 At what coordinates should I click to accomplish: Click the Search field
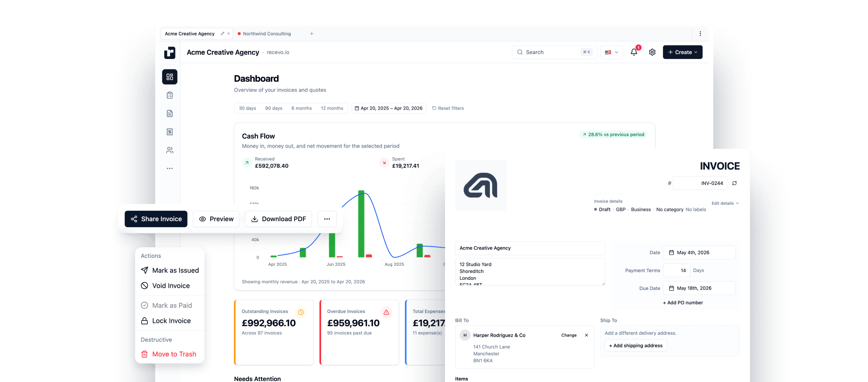coord(554,52)
